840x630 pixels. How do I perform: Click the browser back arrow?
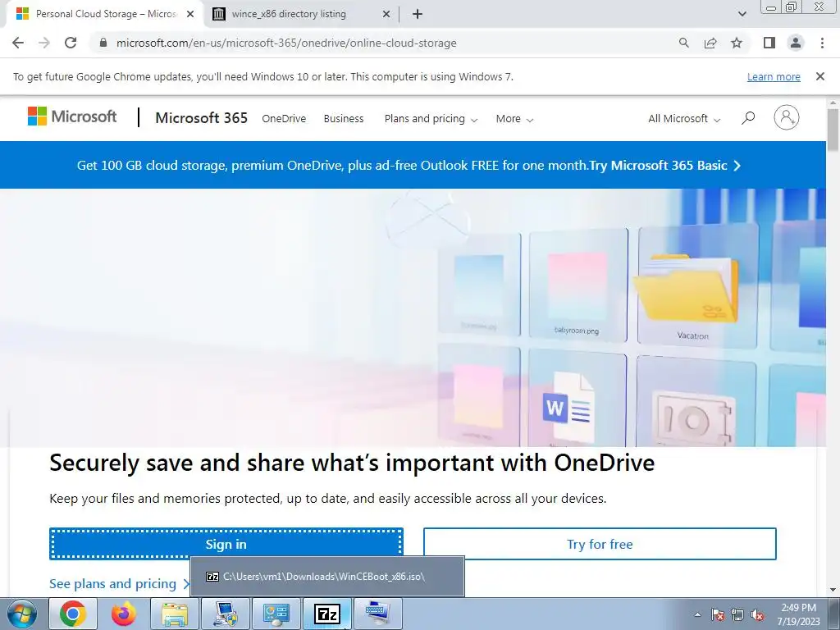tap(18, 43)
